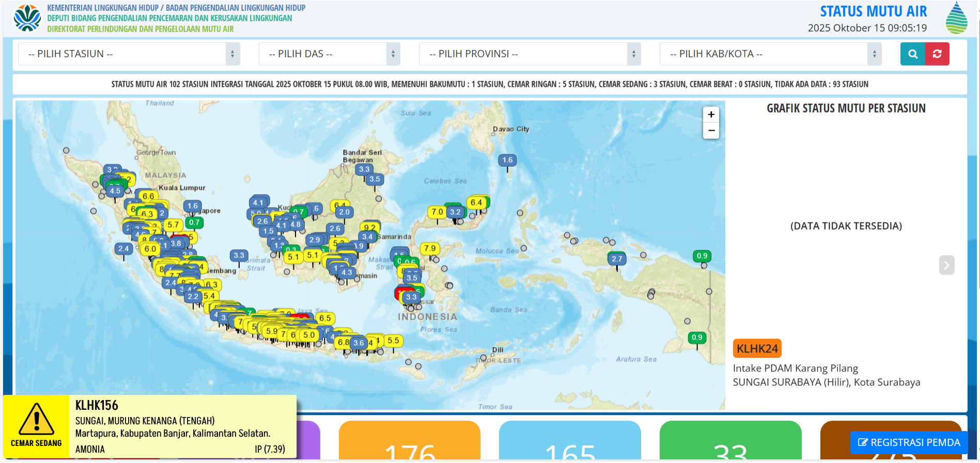Click the orange KLHK24 station label
980x463 pixels.
click(x=757, y=348)
